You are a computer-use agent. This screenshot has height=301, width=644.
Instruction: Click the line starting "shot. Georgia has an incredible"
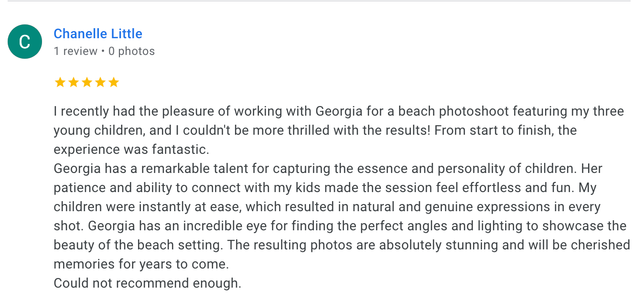(x=340, y=226)
